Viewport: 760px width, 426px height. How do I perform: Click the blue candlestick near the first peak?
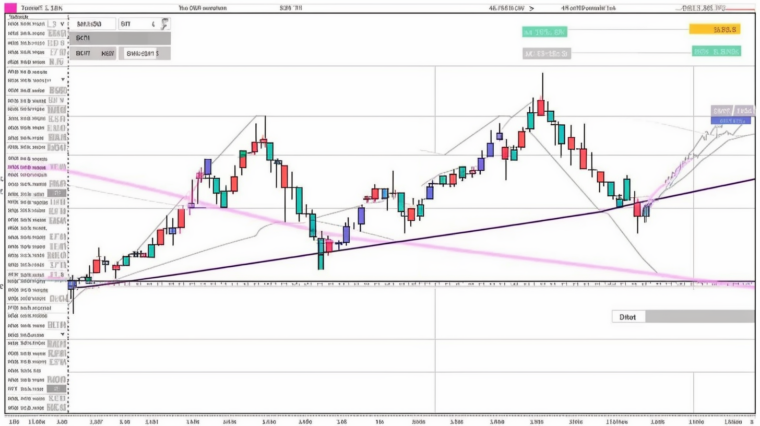click(x=207, y=166)
